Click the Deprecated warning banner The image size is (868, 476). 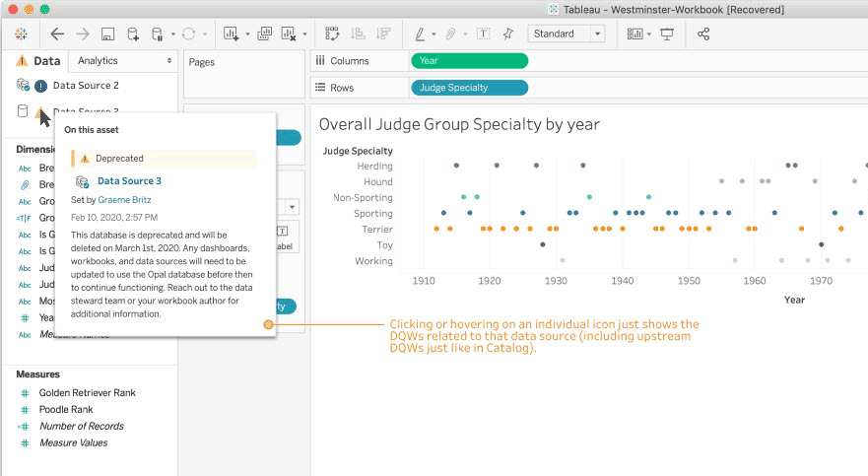pos(164,159)
